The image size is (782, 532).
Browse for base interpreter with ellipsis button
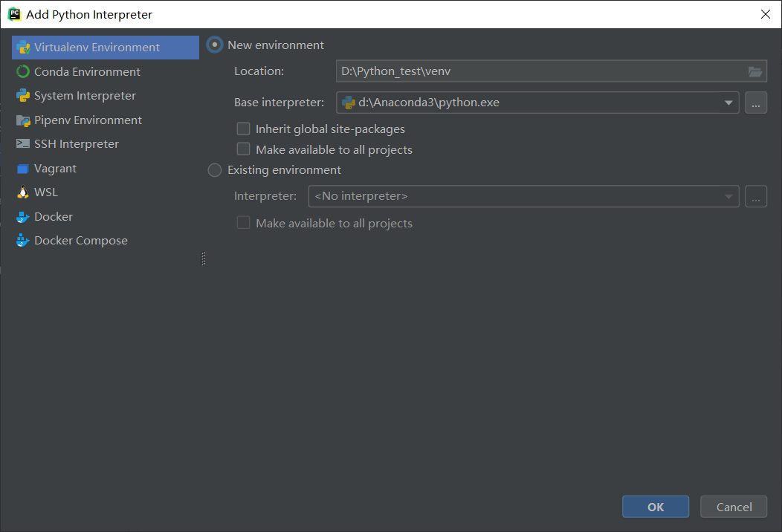(756, 103)
